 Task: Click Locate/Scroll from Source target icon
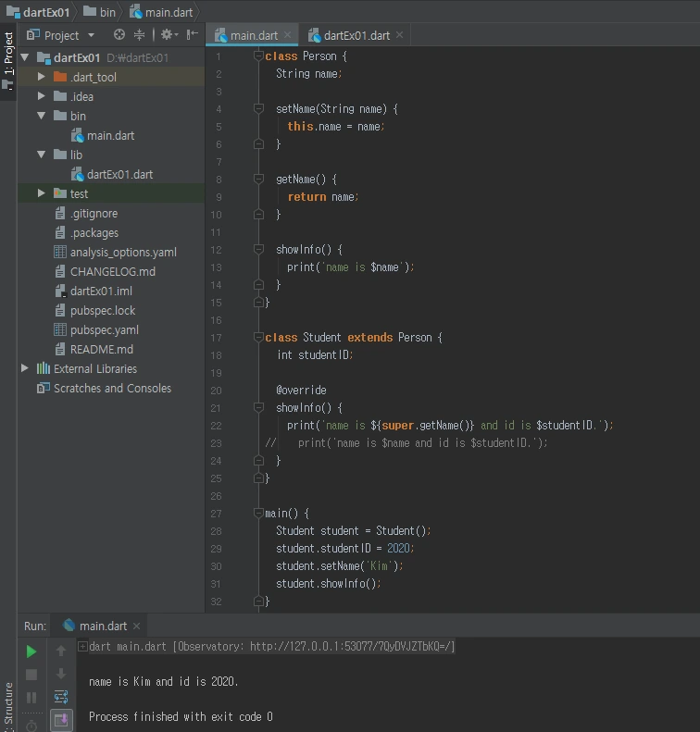[119, 35]
